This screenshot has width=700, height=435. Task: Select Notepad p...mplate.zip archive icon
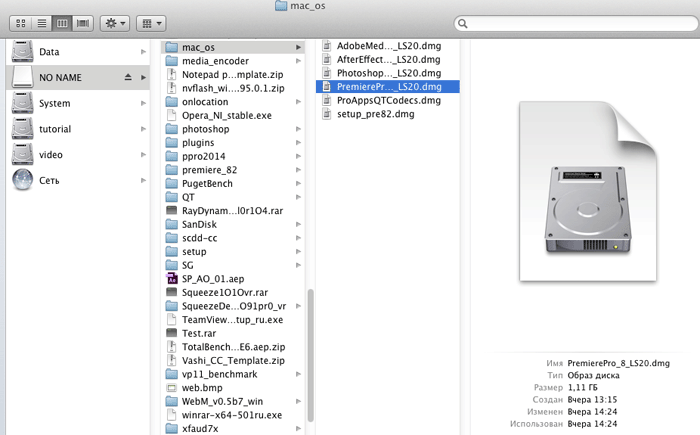(x=171, y=74)
